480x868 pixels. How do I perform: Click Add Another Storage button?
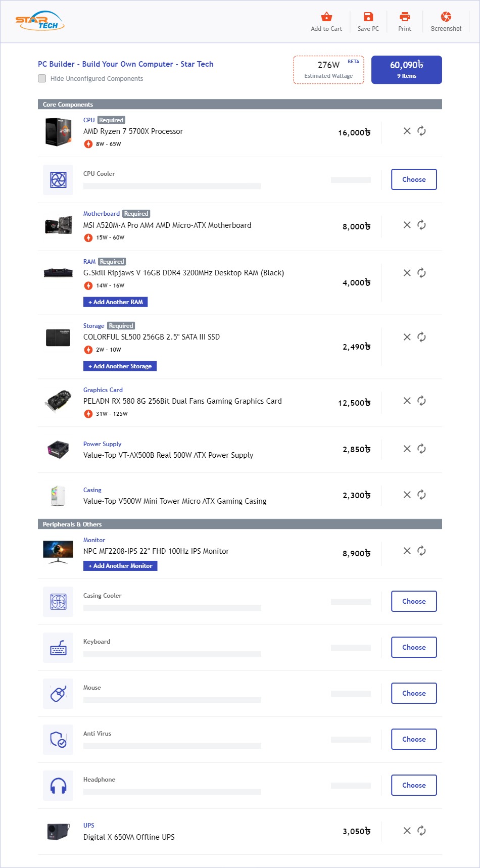click(x=120, y=366)
